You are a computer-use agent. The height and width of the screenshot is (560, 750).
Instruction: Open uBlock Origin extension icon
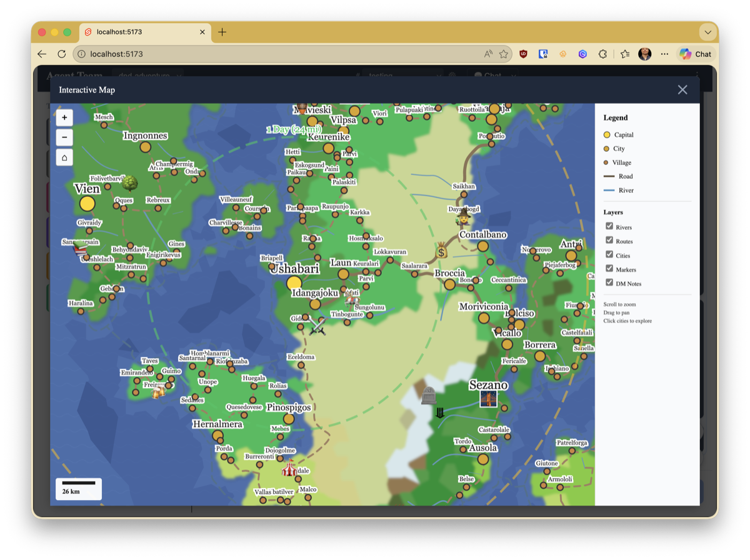523,54
